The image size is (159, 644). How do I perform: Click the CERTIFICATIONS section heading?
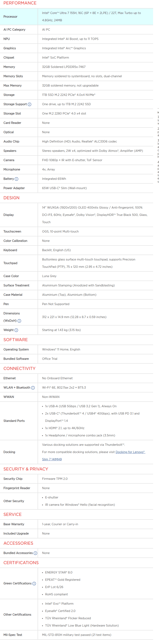click(x=21, y=563)
